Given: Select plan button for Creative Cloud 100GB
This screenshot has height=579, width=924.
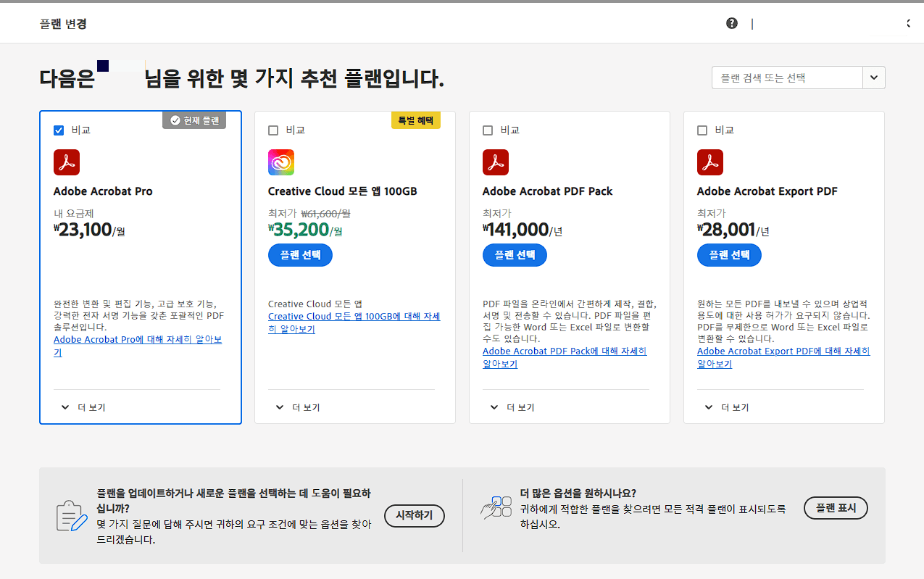Looking at the screenshot, I should click(x=300, y=255).
